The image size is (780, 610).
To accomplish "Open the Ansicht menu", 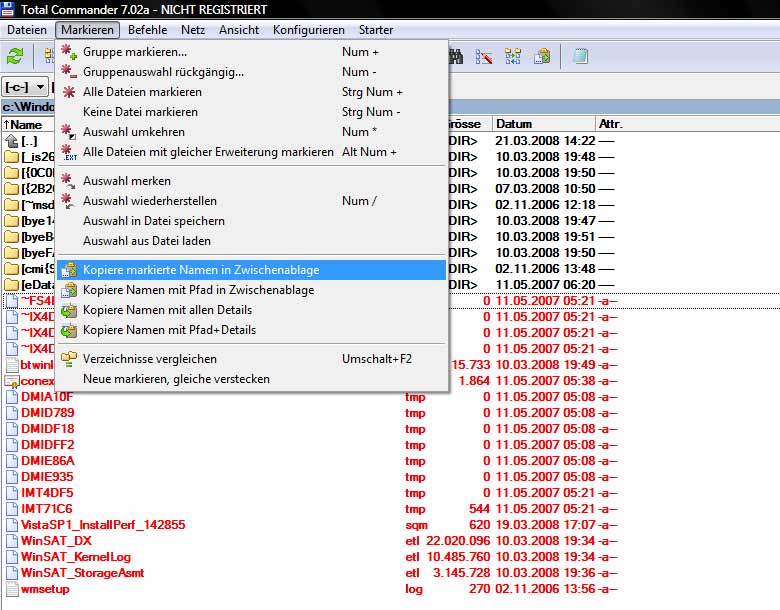I will 239,30.
